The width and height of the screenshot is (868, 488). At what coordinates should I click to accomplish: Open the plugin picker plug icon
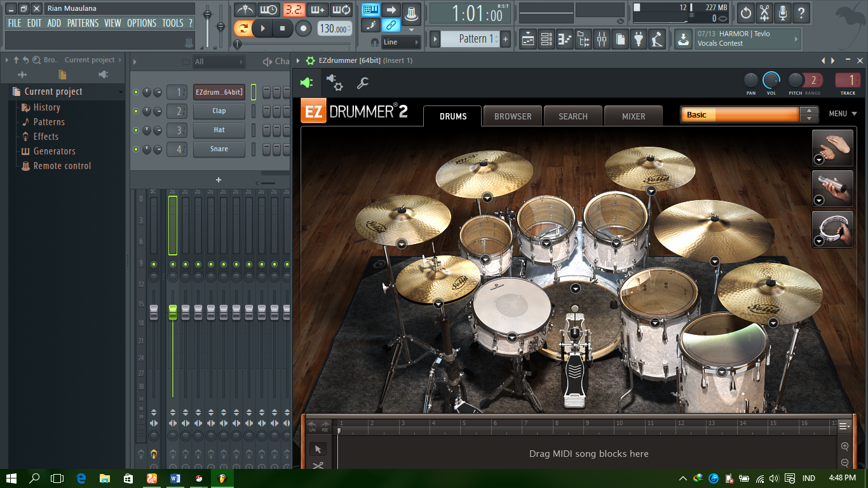pos(639,39)
